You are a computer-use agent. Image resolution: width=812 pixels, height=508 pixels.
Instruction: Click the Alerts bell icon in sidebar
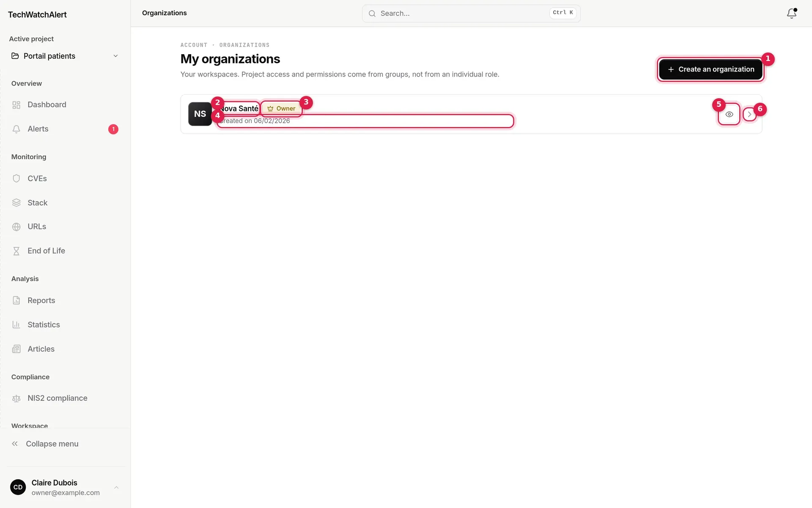click(x=16, y=129)
